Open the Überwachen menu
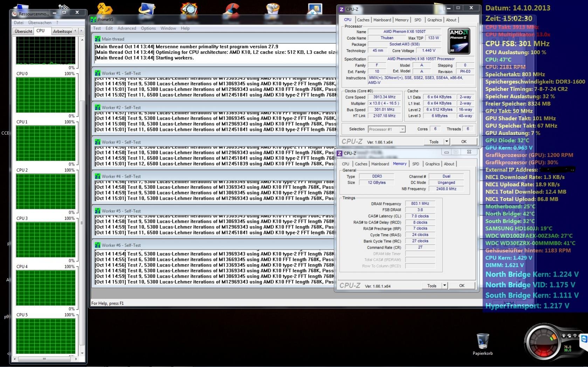 pyautogui.click(x=40, y=23)
